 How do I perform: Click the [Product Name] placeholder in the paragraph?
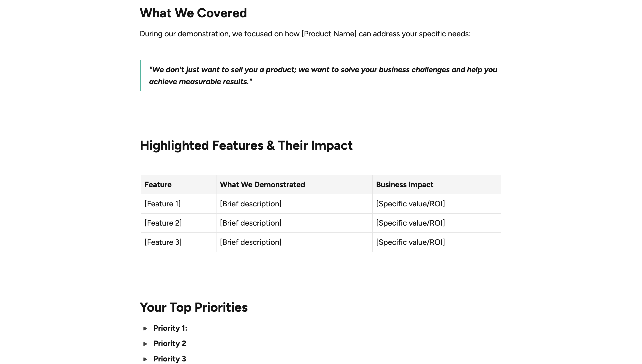329,34
